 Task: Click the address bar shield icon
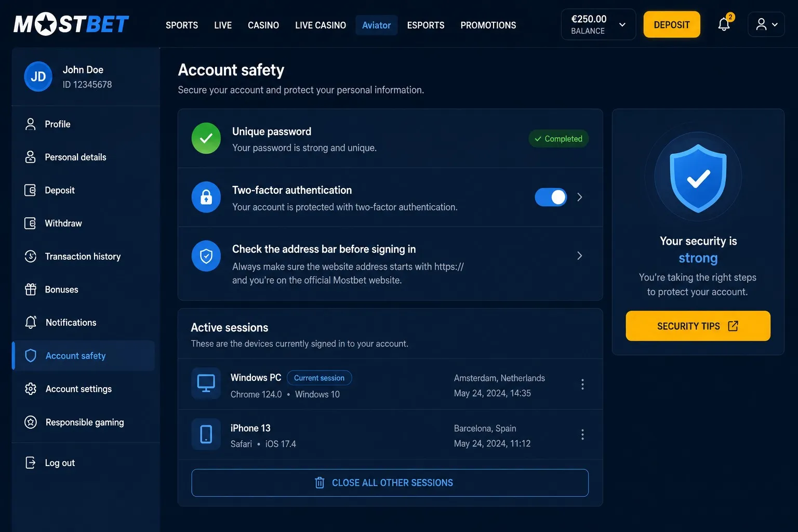pos(206,256)
